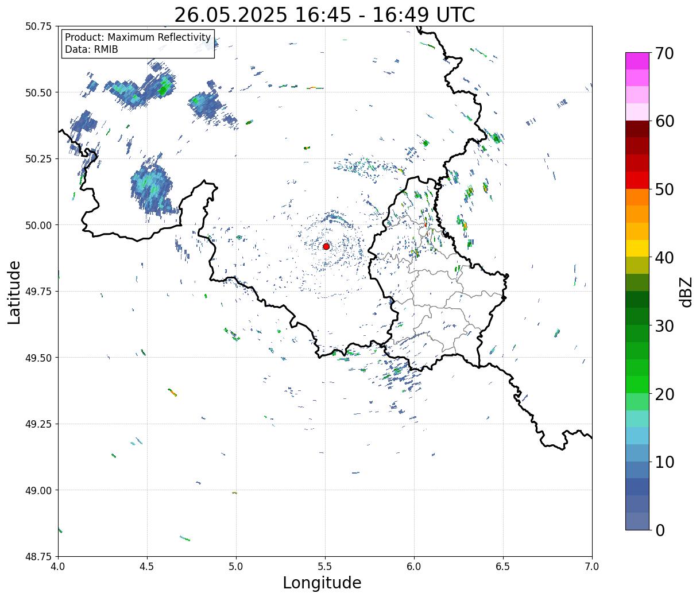This screenshot has height=597, width=700.
Task: Click the longitude tick label 7.0
Action: (592, 567)
